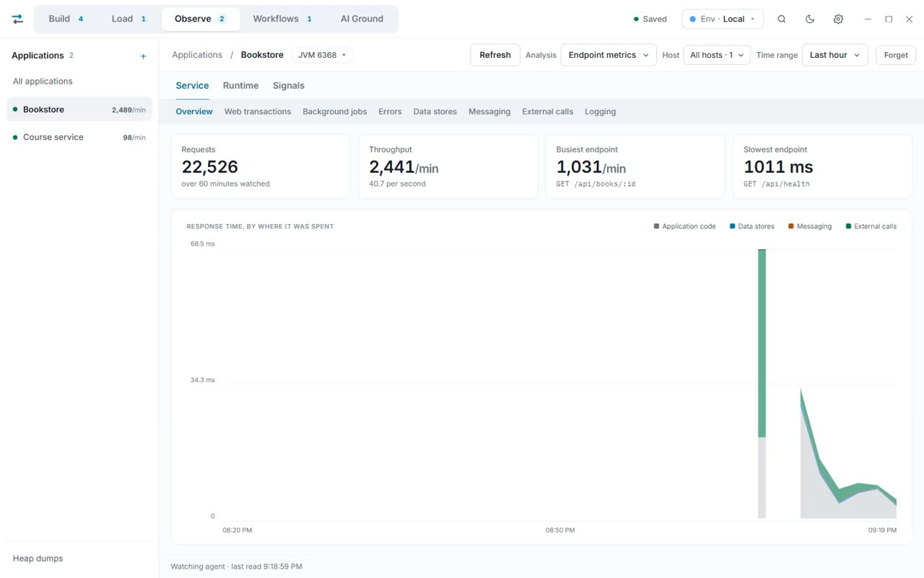
Task: Open Web transactions sub-tab
Action: [x=258, y=111]
